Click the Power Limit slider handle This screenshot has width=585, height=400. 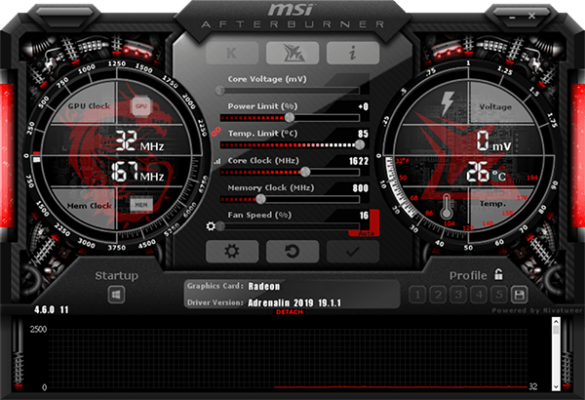290,118
